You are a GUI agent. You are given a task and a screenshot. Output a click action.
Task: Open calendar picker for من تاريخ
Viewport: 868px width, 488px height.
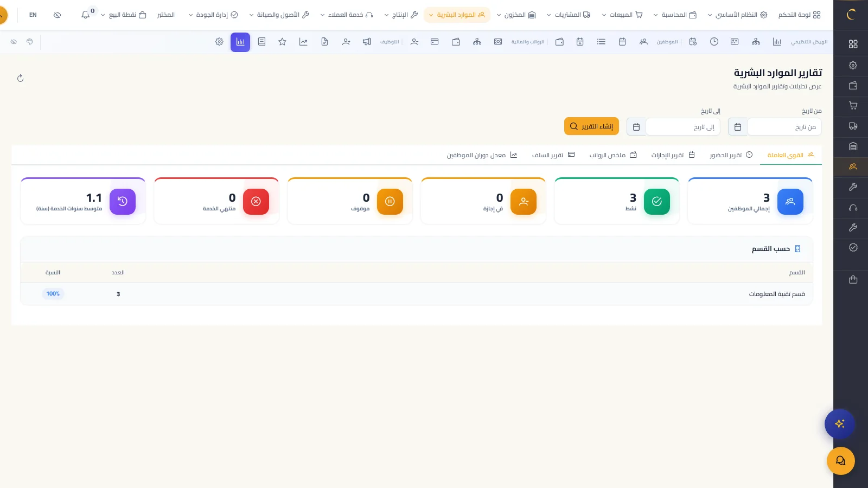pos(738,127)
